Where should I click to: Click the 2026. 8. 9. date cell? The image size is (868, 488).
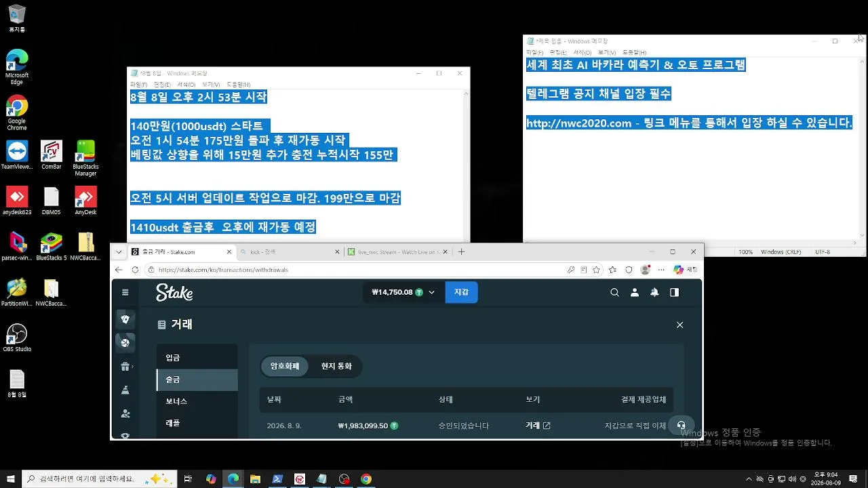point(284,426)
